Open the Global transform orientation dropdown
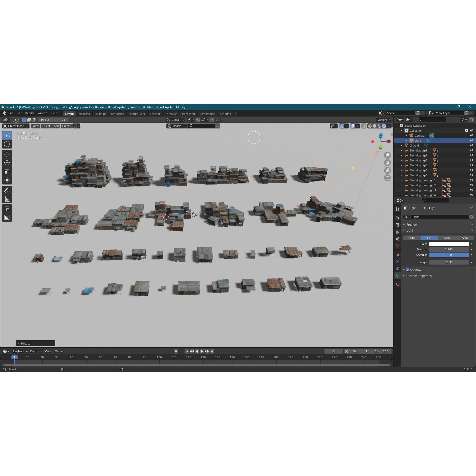476x476 pixels. (175, 120)
